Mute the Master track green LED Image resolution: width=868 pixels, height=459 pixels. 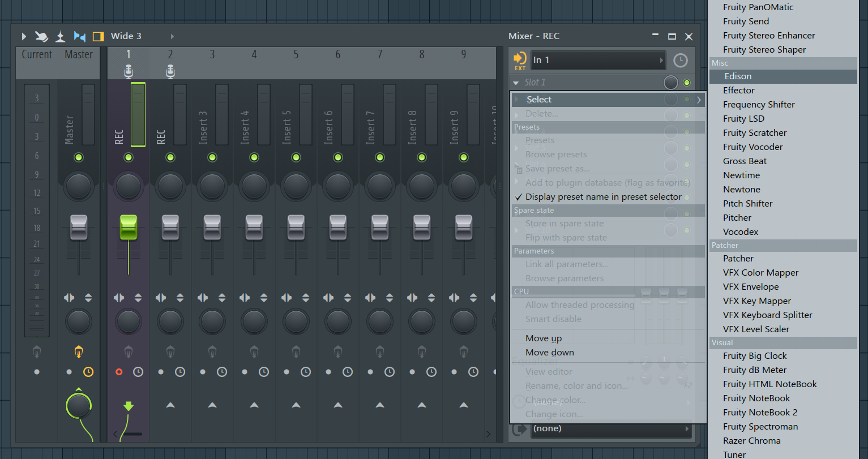(79, 157)
